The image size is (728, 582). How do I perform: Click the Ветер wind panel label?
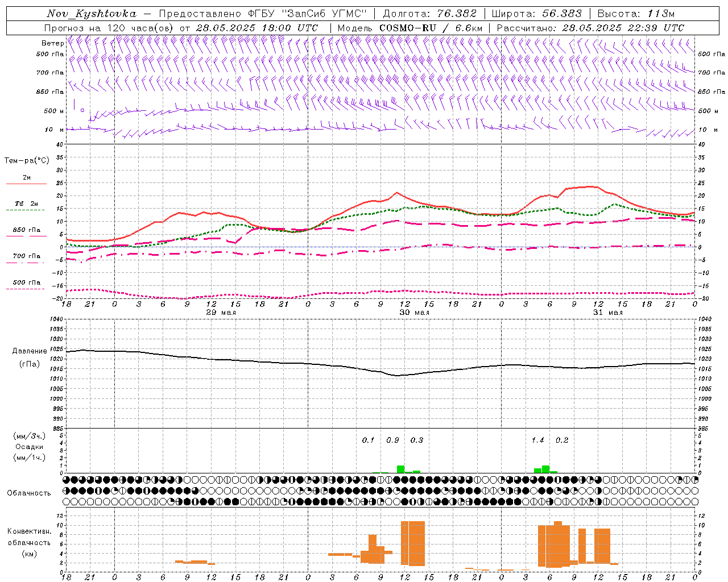(53, 43)
